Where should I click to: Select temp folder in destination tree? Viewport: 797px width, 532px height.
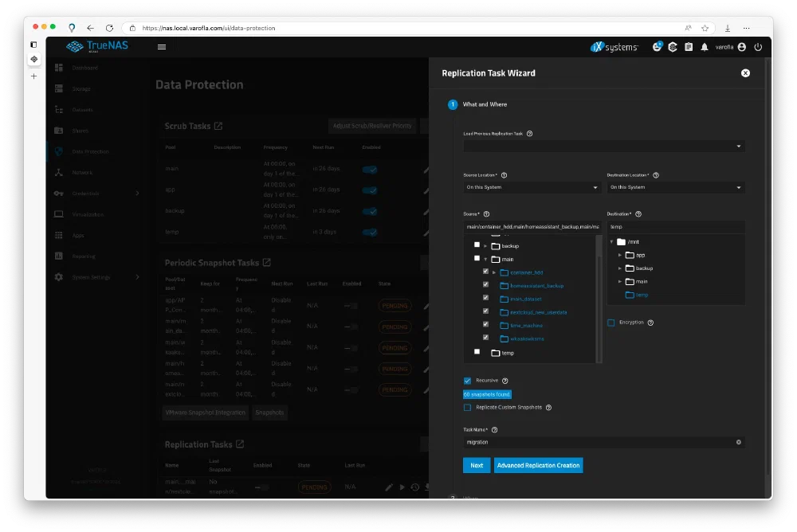(x=642, y=295)
